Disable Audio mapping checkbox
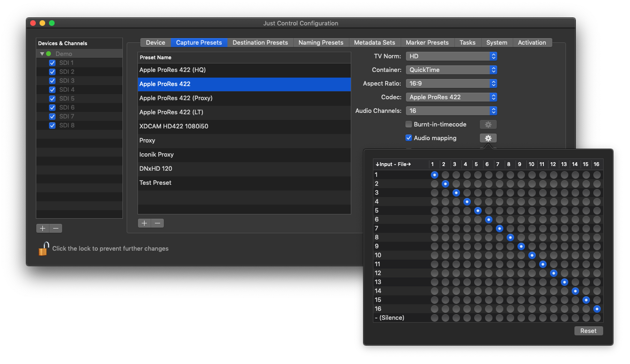 pyautogui.click(x=409, y=138)
